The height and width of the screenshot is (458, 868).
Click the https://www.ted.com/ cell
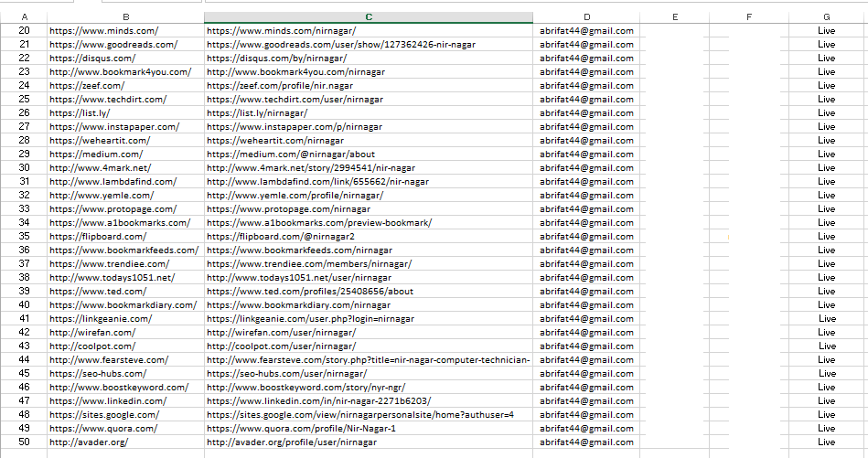pyautogui.click(x=124, y=291)
